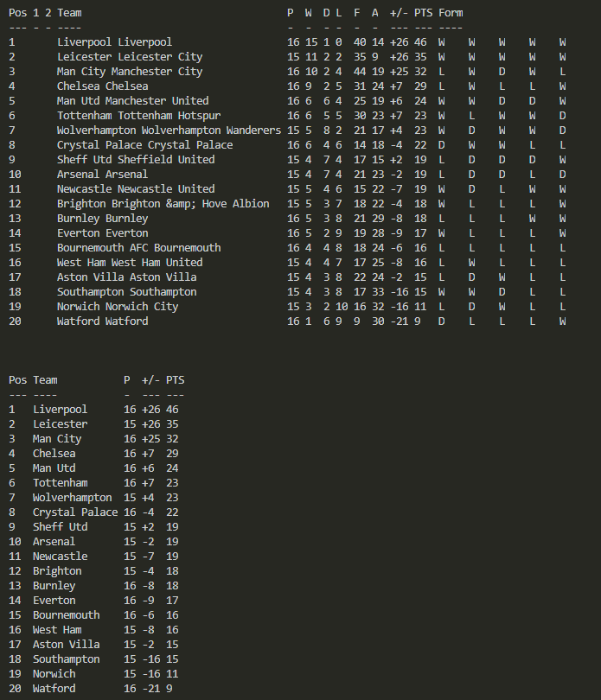Click "Leicester" in the lower table
Screen dimensions: 601x700
(x=60, y=423)
